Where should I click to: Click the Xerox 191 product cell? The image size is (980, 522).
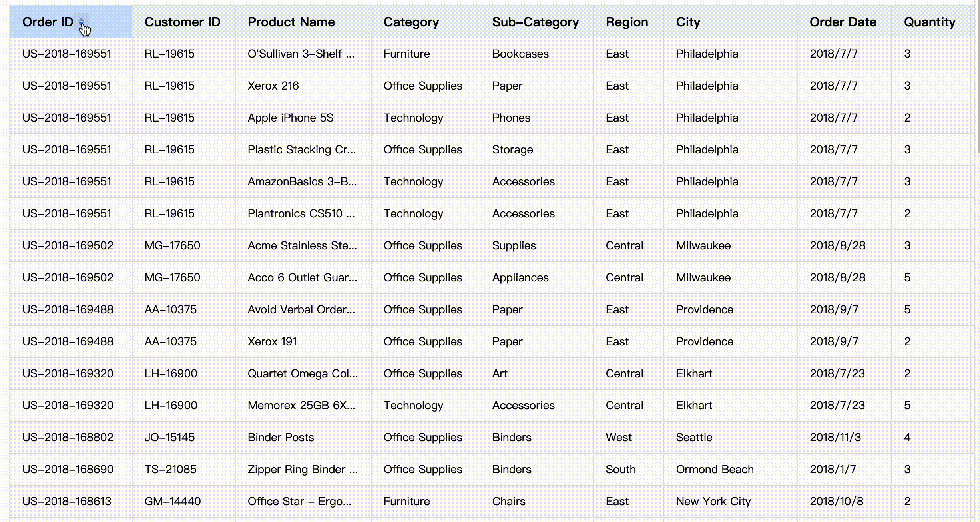(x=272, y=341)
